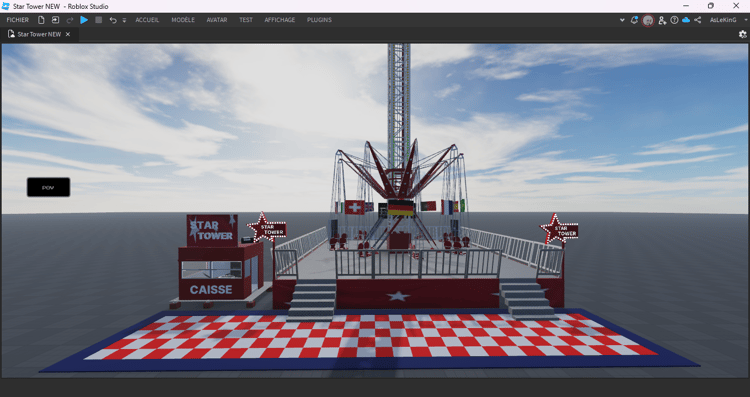
Task: Click the new file icon
Action: pos(41,20)
